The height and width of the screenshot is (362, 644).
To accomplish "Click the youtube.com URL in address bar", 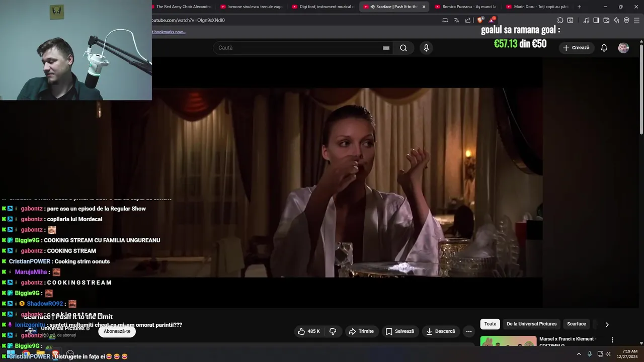I will pos(188,20).
